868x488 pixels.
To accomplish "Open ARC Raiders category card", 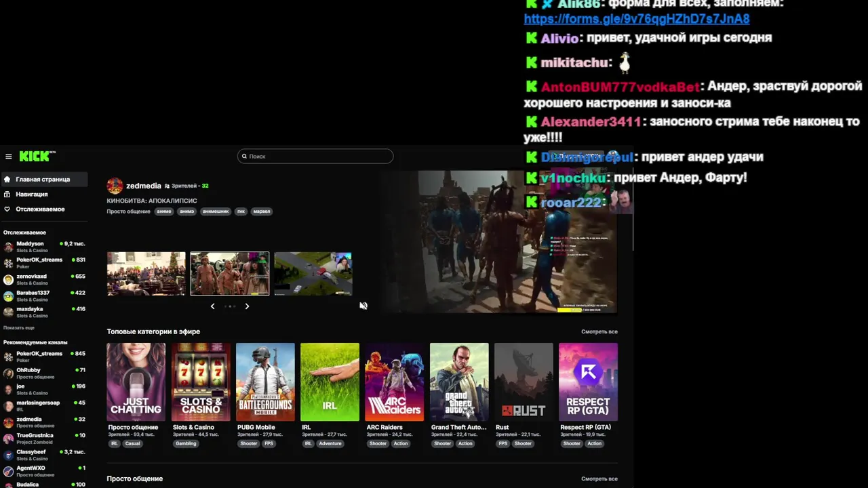I will click(395, 382).
